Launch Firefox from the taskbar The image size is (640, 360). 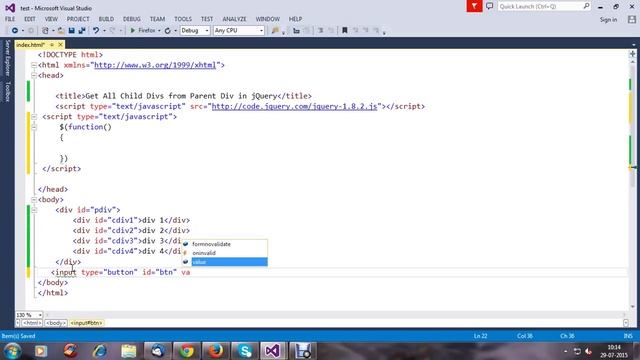(216, 351)
